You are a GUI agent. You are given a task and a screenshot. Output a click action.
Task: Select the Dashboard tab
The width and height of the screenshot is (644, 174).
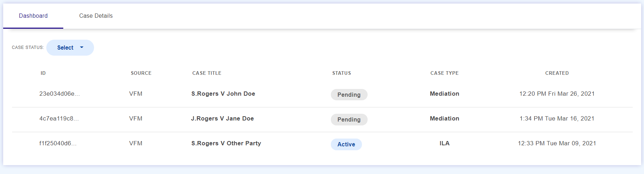click(x=33, y=16)
